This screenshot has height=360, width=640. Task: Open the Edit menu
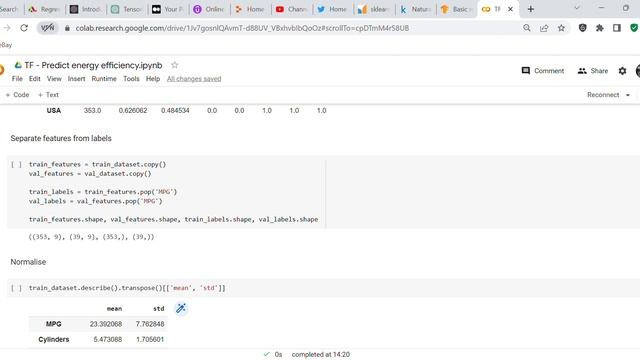coord(35,79)
